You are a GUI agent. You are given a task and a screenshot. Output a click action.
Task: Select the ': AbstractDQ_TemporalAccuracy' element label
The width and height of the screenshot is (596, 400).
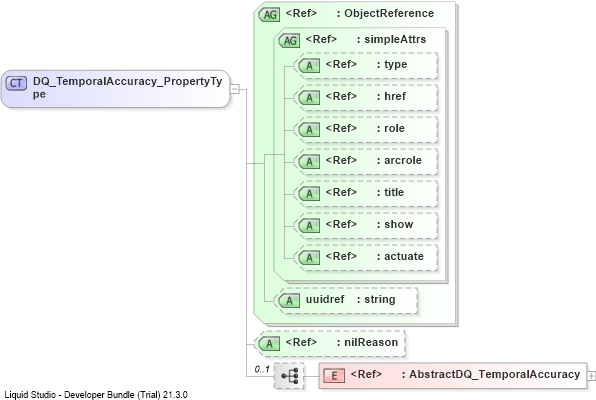click(x=491, y=375)
